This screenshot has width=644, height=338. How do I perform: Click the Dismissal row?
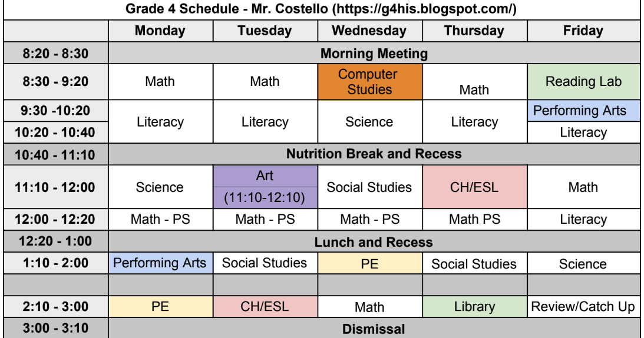point(374,328)
